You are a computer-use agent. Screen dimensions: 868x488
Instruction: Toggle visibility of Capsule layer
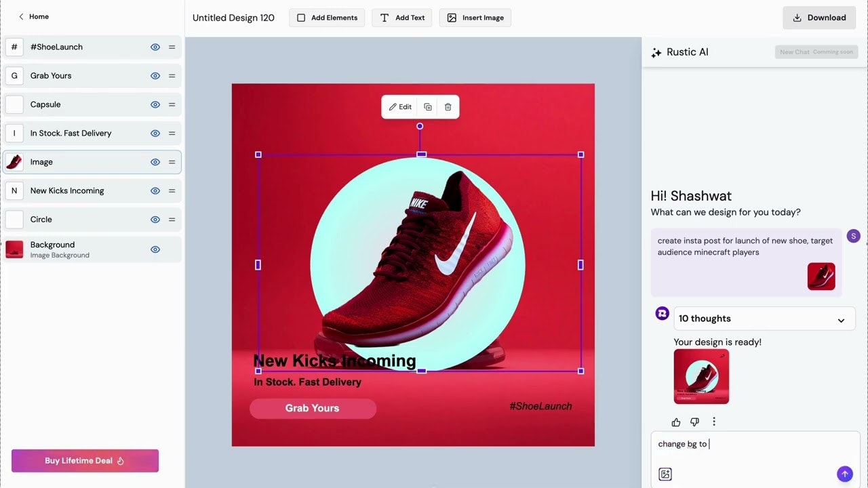click(155, 104)
